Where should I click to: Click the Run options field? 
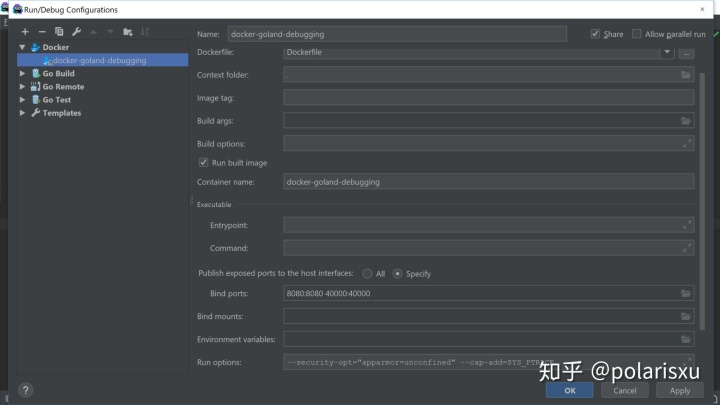(x=489, y=362)
